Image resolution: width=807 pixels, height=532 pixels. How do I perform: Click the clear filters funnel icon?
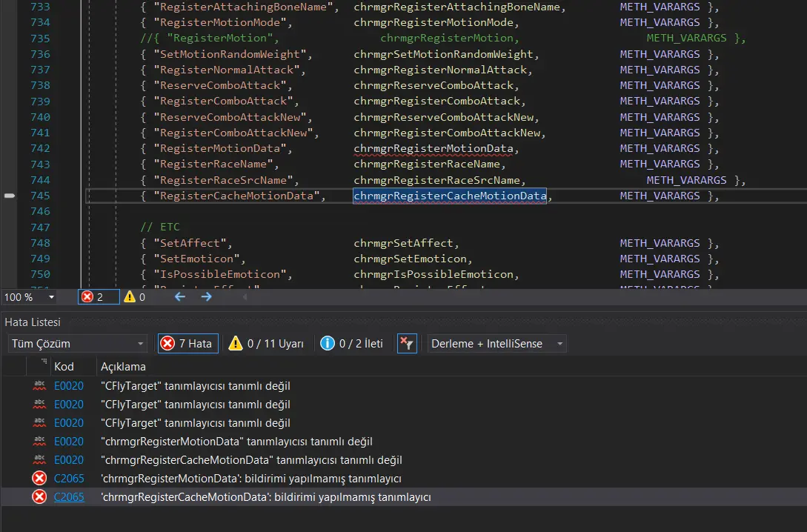click(x=407, y=344)
